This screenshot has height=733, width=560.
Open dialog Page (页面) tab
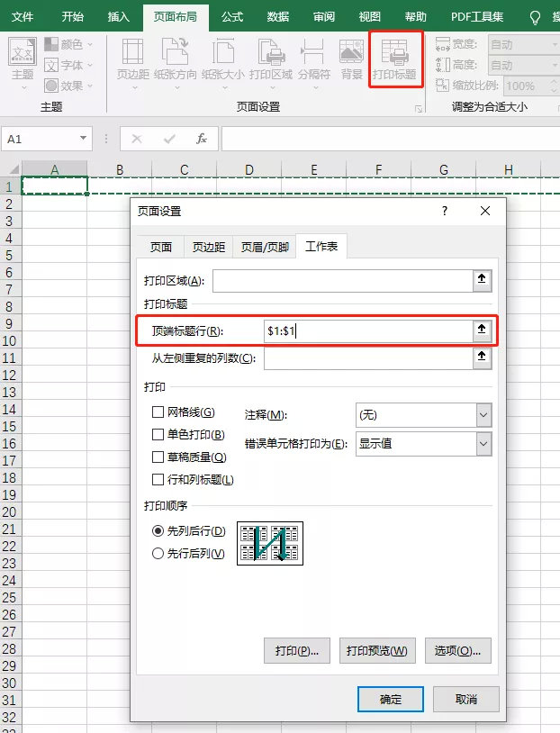tap(161, 247)
